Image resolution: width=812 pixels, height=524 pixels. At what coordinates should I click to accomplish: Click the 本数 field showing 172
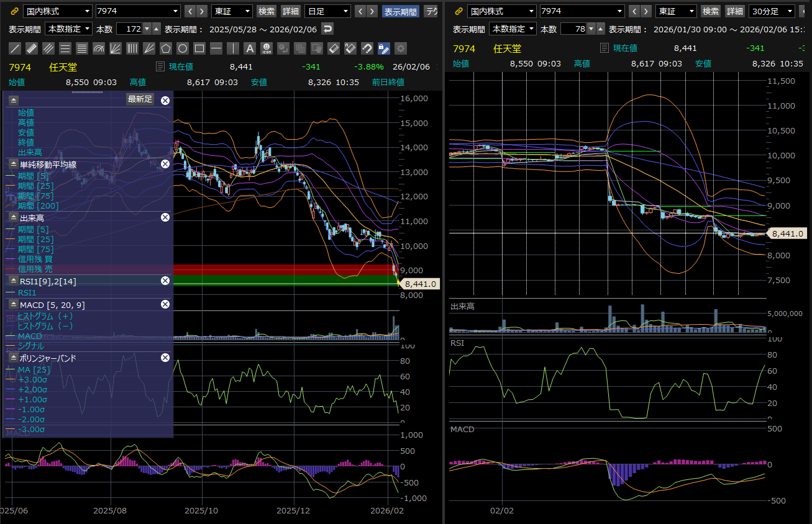[129, 29]
